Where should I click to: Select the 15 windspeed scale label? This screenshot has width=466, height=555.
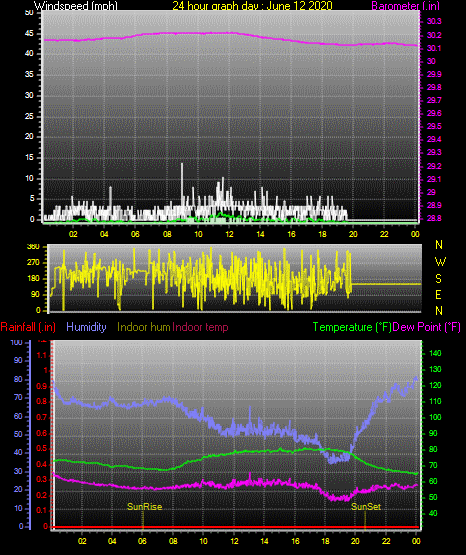click(29, 158)
